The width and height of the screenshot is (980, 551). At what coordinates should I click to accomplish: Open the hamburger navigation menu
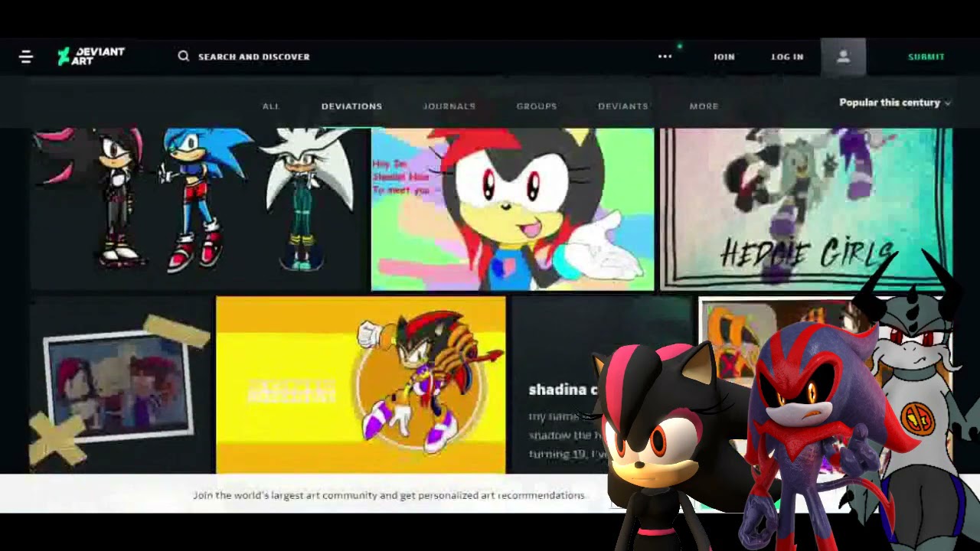coord(26,57)
